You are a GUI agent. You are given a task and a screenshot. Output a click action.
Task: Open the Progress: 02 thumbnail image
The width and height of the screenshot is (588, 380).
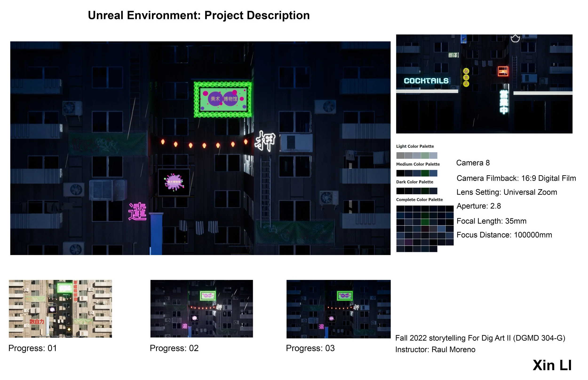202,308
